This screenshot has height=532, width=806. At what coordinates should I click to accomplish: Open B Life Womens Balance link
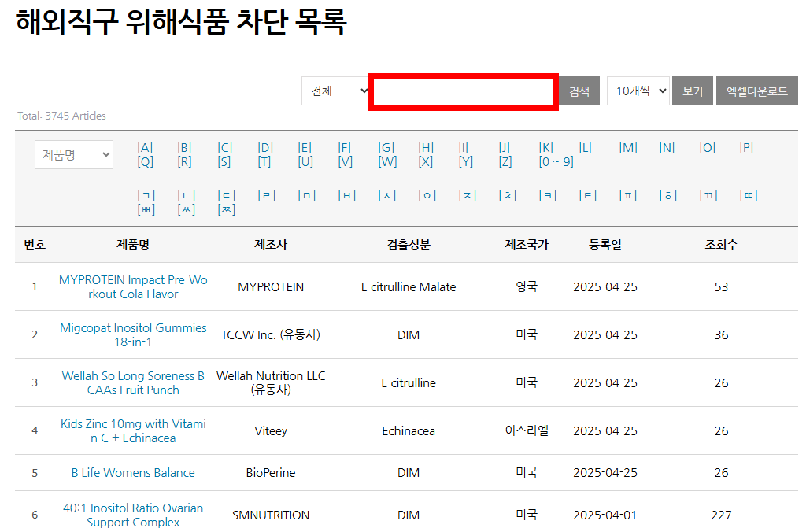[133, 472]
